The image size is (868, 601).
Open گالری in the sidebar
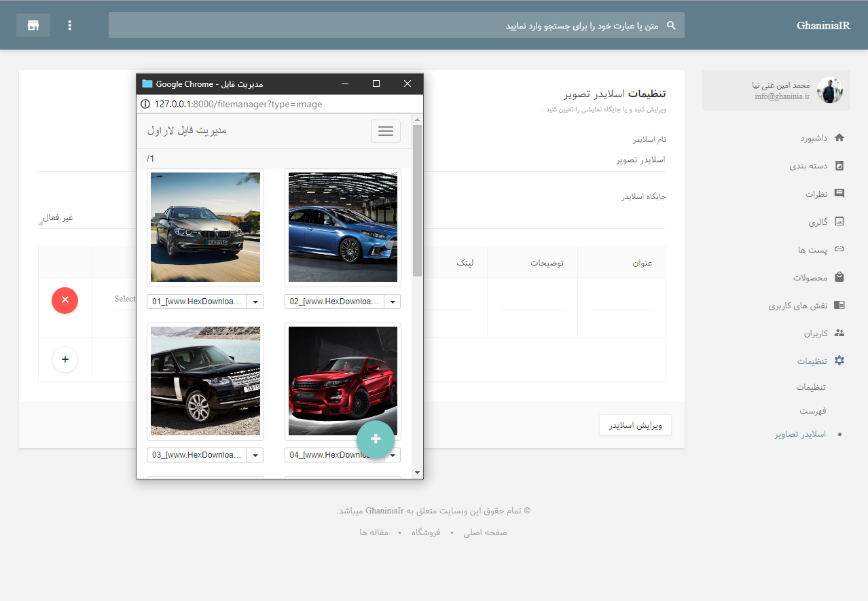pos(818,221)
